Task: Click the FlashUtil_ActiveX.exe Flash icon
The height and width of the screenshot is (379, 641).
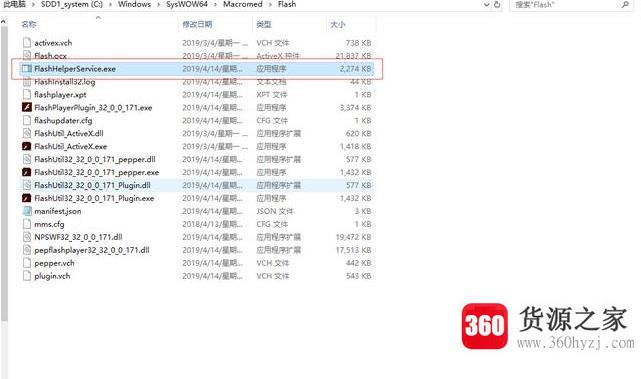Action: pos(27,146)
